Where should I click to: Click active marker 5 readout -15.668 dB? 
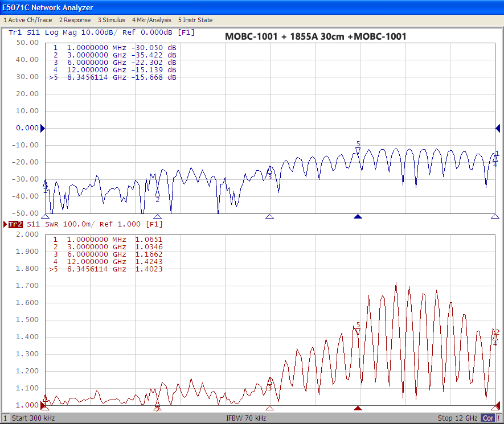coord(154,77)
